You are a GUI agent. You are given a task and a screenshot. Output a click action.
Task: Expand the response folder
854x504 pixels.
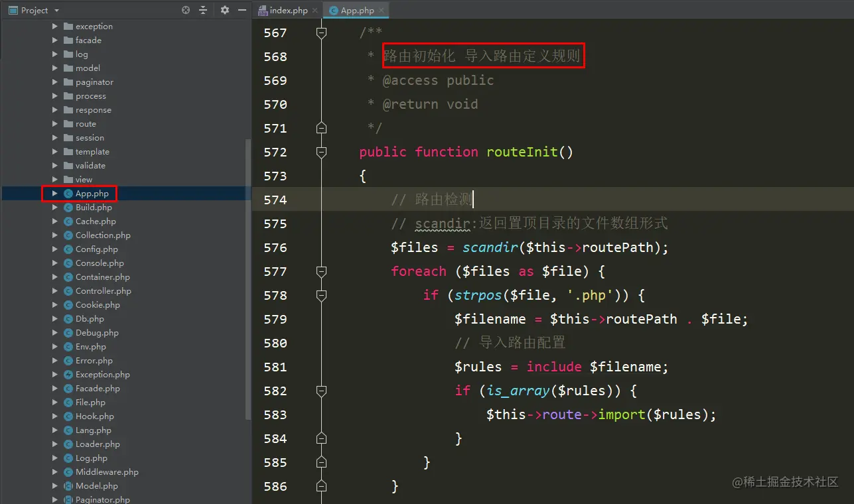tap(55, 110)
